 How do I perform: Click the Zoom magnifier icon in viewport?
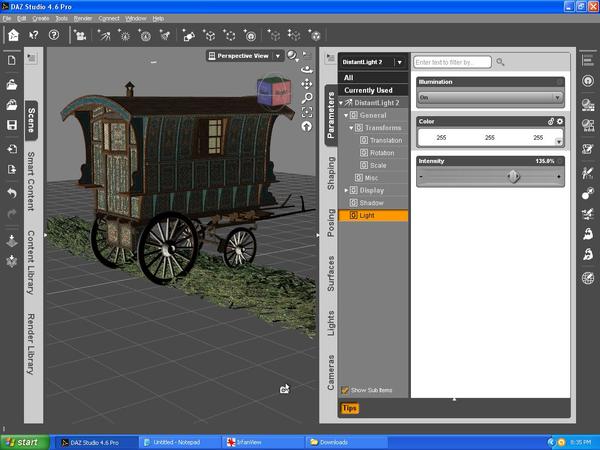coord(307,98)
